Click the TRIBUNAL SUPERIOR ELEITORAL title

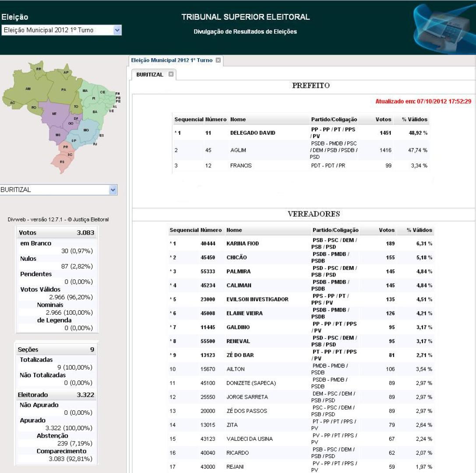[245, 17]
